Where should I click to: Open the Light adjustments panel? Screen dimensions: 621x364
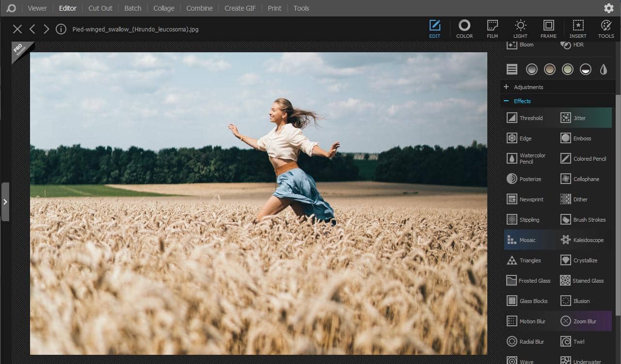520,29
